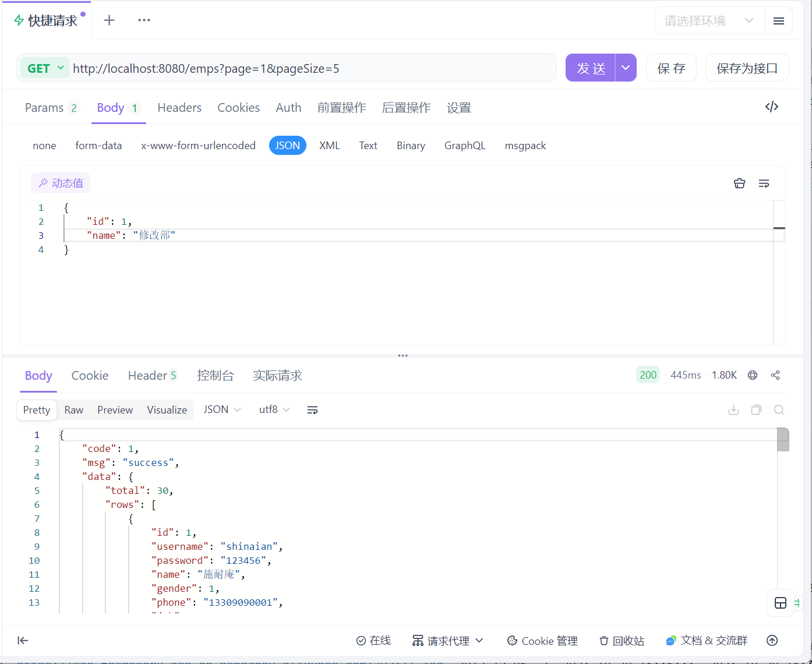This screenshot has height=664, width=812.
Task: Click the 200 status code badge
Action: click(648, 375)
